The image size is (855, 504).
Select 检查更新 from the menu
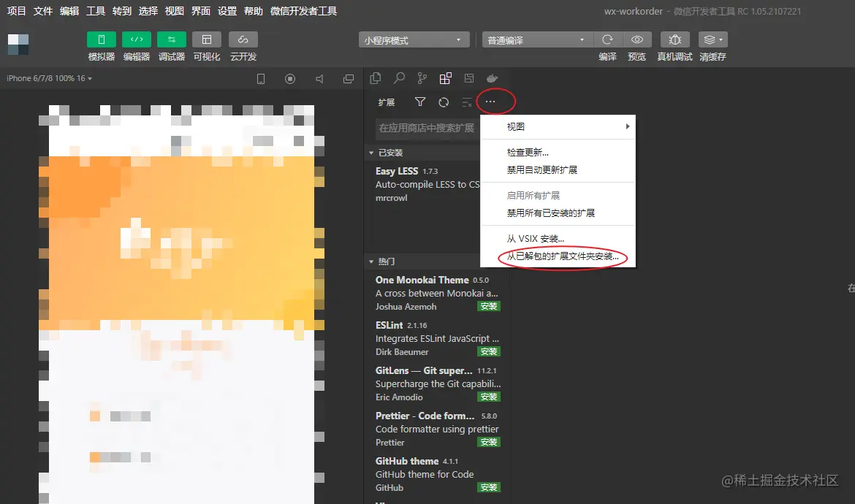point(558,153)
